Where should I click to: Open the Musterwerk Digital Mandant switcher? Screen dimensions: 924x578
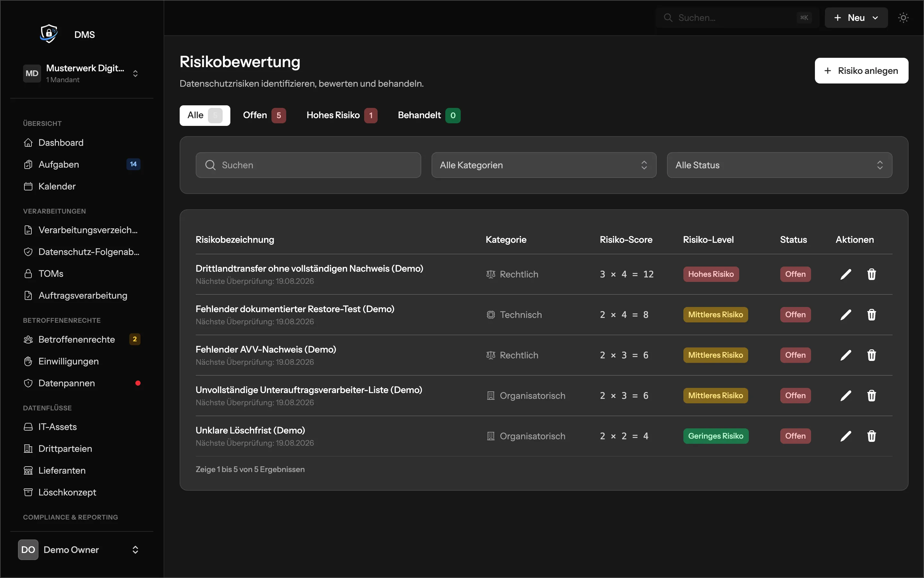(x=82, y=74)
